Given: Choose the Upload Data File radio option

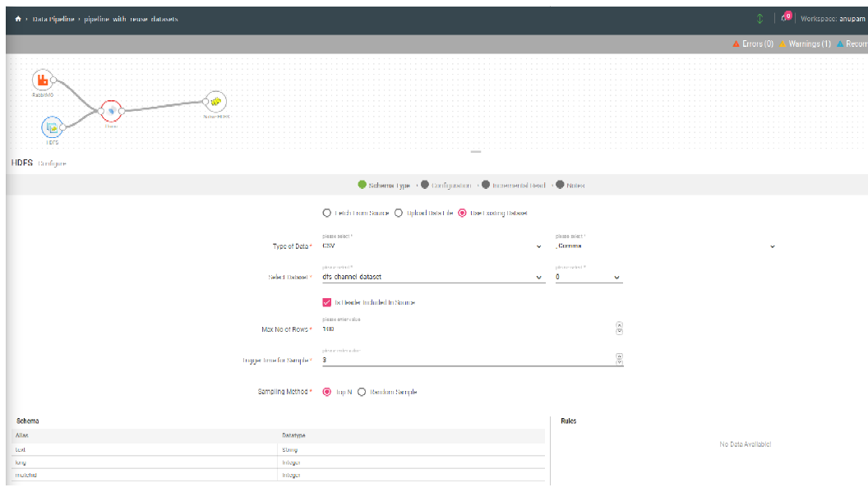Looking at the screenshot, I should coord(399,213).
